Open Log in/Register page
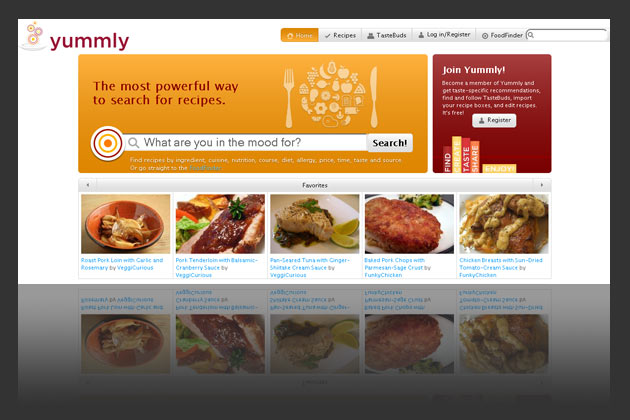The height and width of the screenshot is (420, 630). point(444,35)
